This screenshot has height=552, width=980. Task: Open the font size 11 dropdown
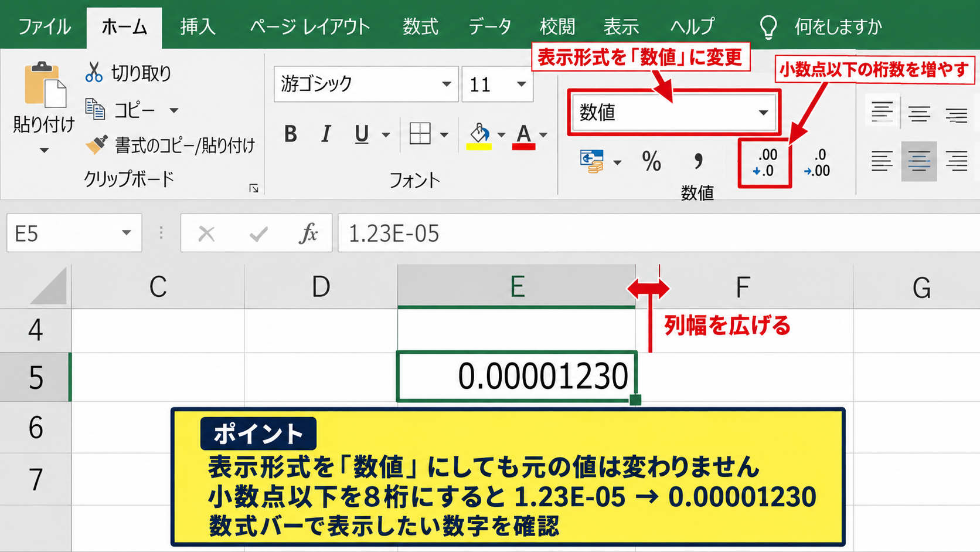point(521,84)
